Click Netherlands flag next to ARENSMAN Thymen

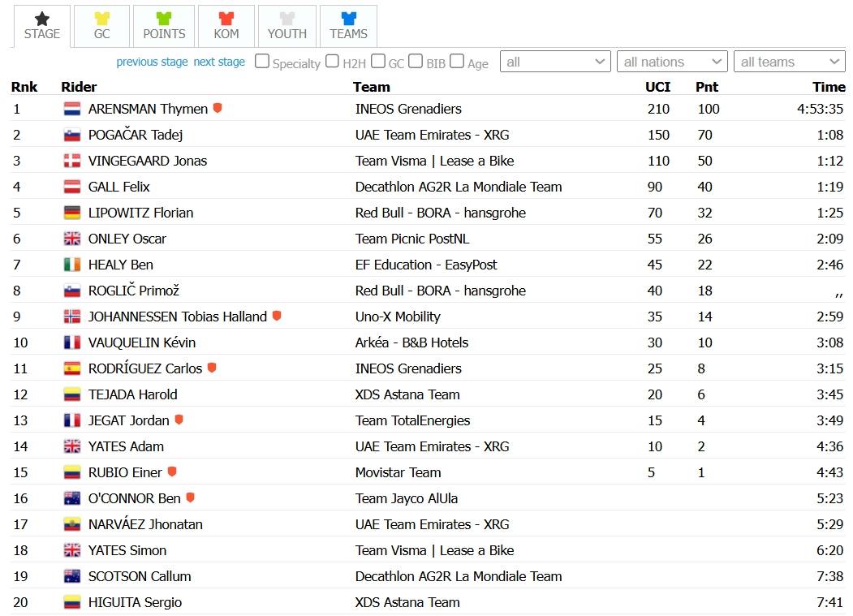[x=71, y=109]
